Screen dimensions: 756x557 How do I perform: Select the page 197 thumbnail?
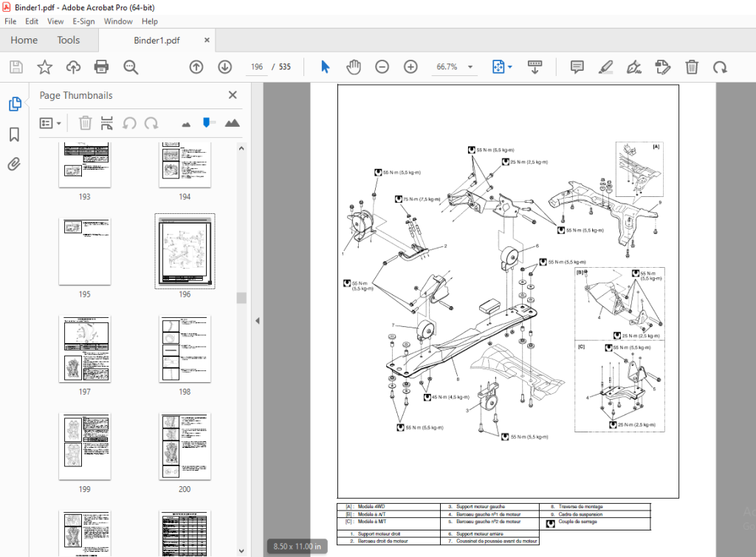point(85,350)
